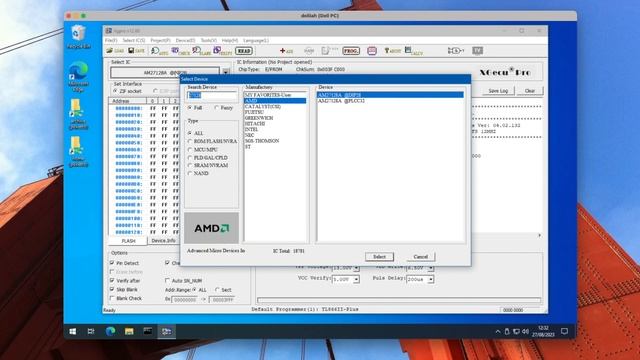Click the Cancel button in dialog
This screenshot has height=360, width=640.
(421, 257)
